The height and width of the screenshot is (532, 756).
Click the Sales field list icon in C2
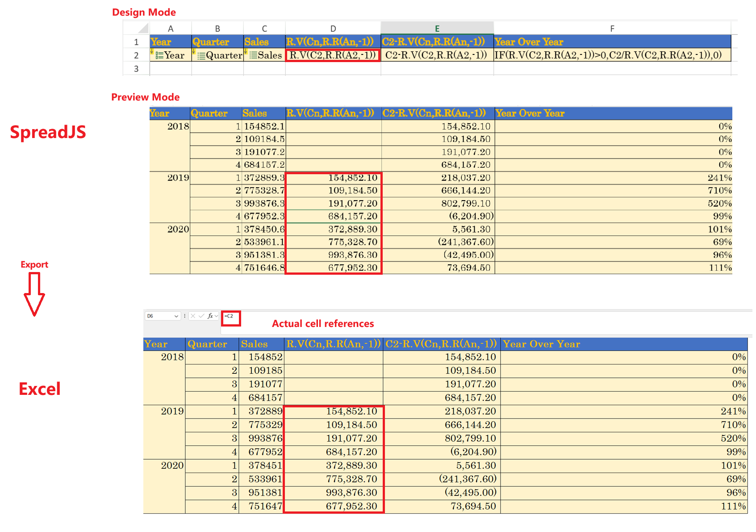coord(253,55)
